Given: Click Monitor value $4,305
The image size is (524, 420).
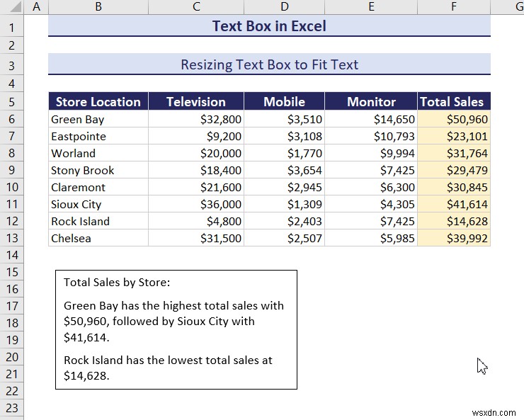Looking at the screenshot, I should pyautogui.click(x=371, y=204).
